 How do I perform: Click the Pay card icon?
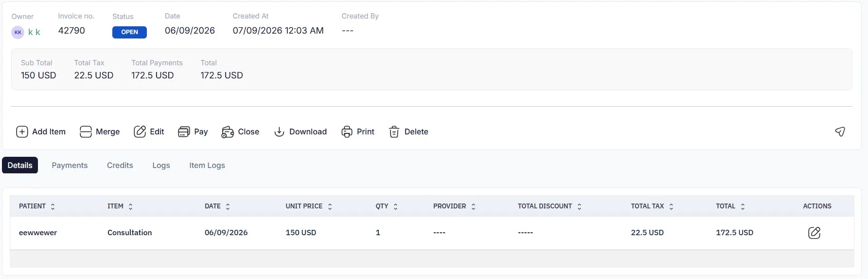point(184,132)
